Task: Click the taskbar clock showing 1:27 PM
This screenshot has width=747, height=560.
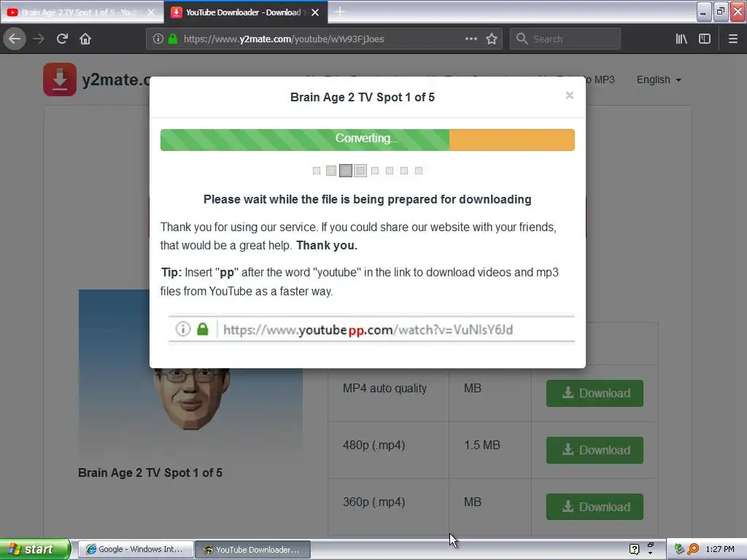Action: [720, 549]
